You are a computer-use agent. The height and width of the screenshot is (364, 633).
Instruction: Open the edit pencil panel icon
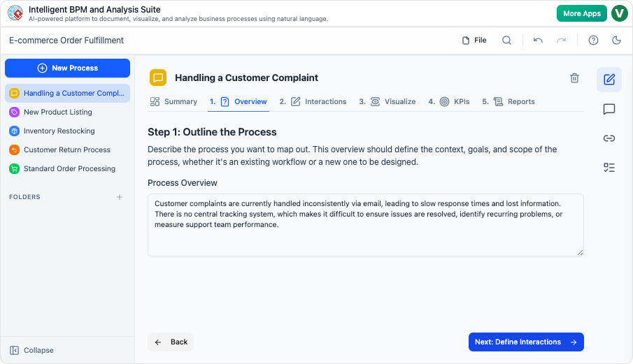tap(609, 80)
